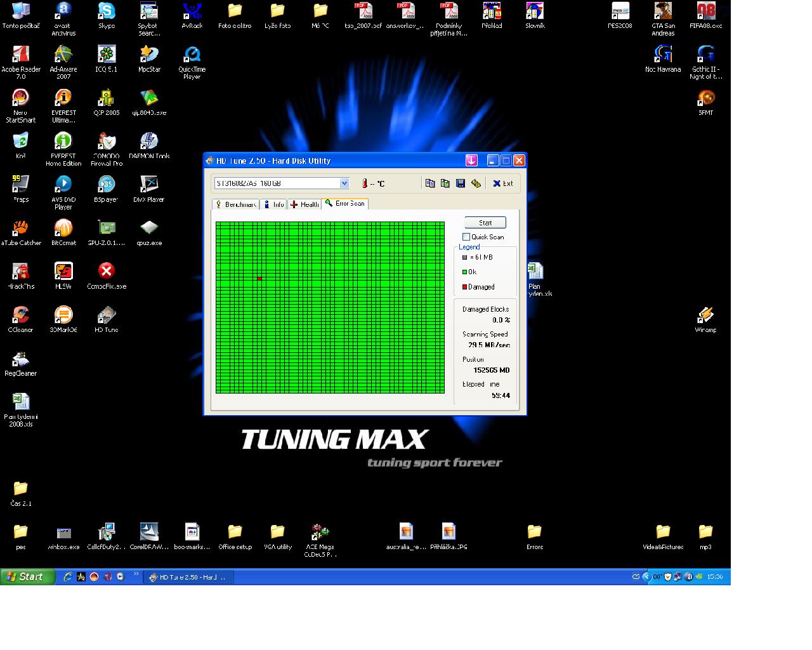Click the Ok green legend swatch
Viewport: 812px width, 650px height.
click(x=465, y=272)
